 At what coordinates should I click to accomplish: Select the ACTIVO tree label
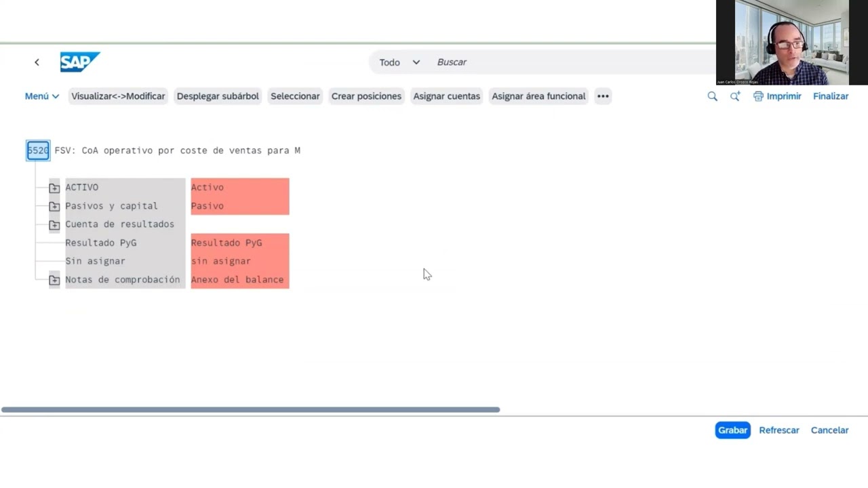[x=81, y=187]
